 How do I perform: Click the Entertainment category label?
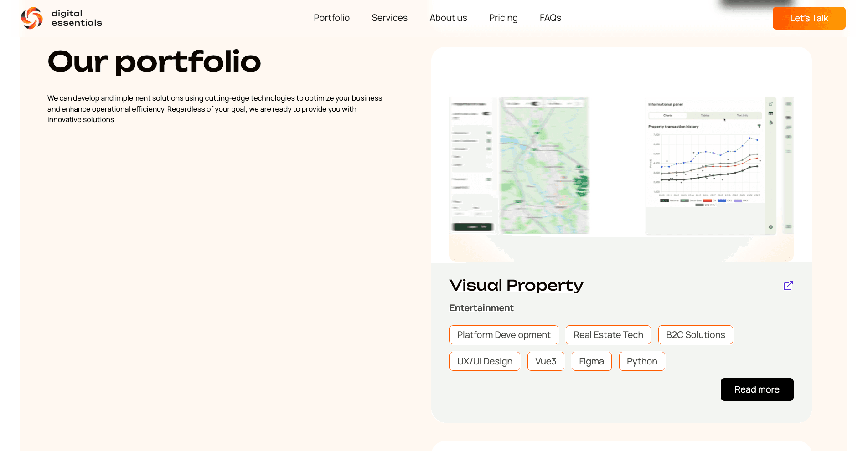click(481, 308)
